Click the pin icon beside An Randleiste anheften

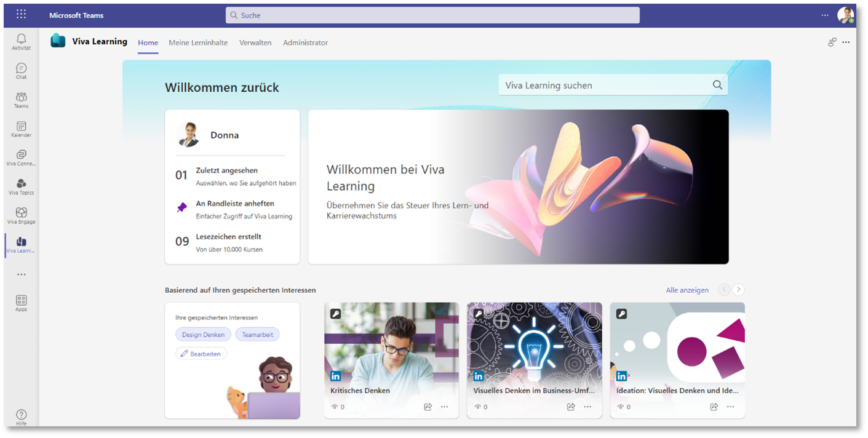(x=181, y=208)
